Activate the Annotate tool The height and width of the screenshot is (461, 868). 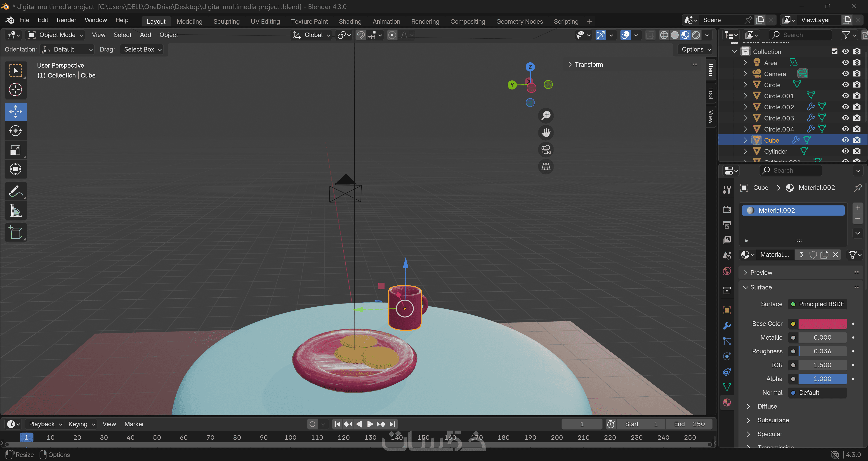point(16,191)
